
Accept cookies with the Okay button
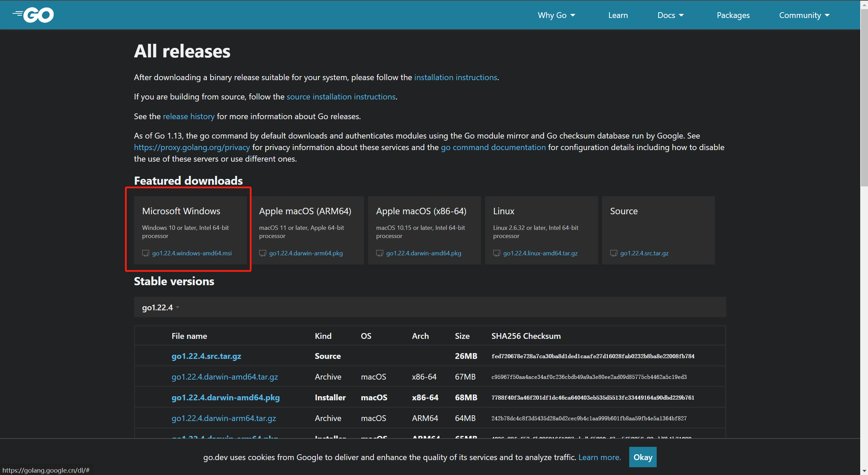click(643, 457)
